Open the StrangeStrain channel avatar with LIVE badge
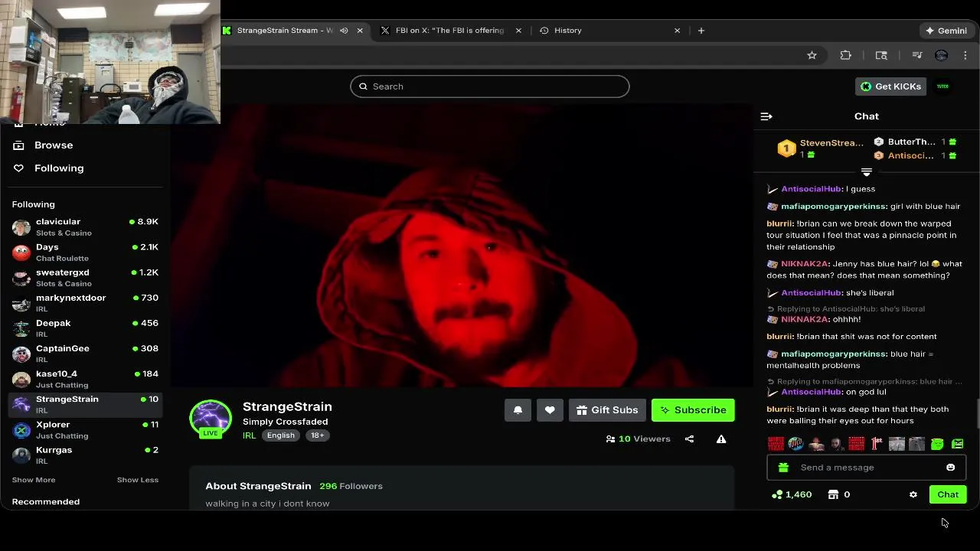The height and width of the screenshot is (551, 980). [x=211, y=420]
